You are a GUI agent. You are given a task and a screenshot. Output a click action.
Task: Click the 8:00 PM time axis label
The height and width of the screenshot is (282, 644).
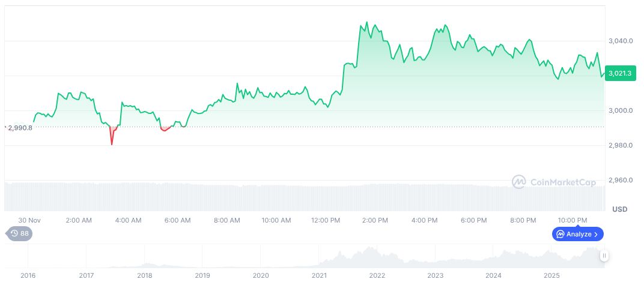pyautogui.click(x=523, y=220)
